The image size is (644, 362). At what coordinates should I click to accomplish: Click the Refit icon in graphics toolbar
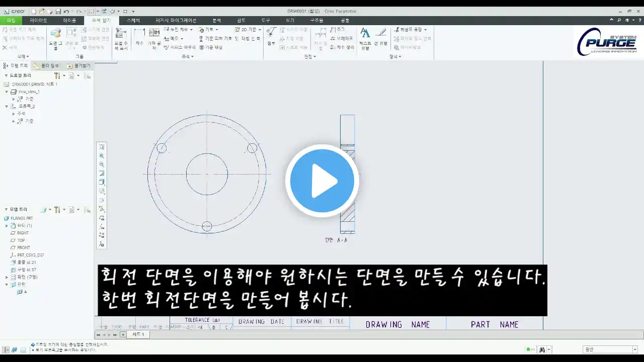coord(102,147)
